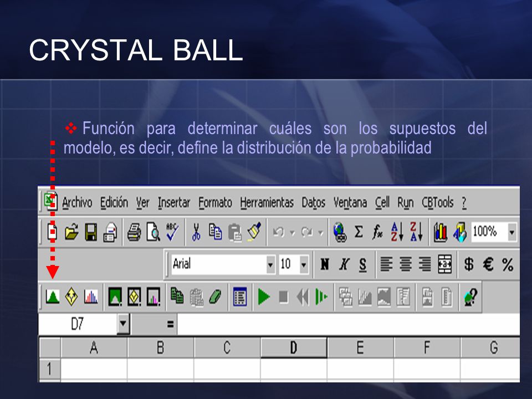Image resolution: width=532 pixels, height=399 pixels.
Task: Click the Print icon
Action: pos(134,232)
